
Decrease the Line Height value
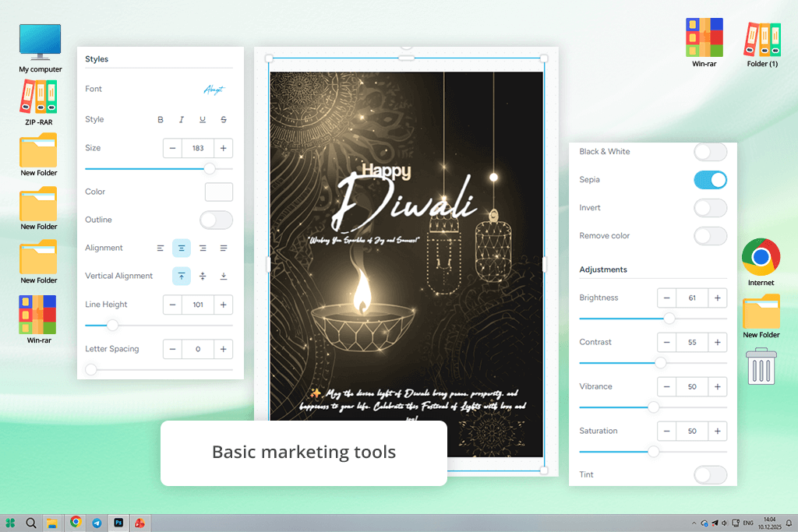pyautogui.click(x=172, y=305)
